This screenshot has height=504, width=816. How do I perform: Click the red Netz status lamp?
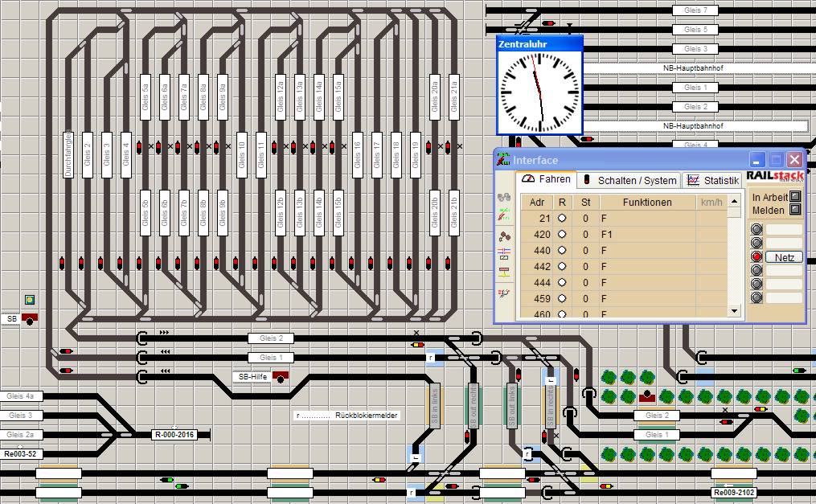coord(756,257)
